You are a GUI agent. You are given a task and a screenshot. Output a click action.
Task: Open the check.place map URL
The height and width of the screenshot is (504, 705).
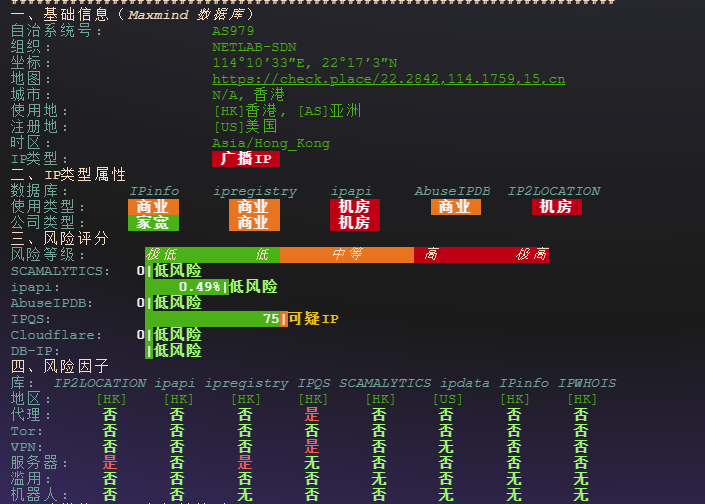pos(388,79)
